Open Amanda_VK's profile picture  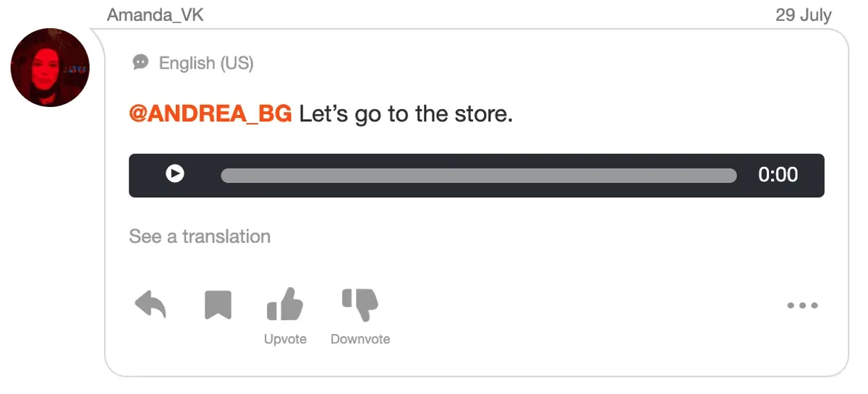[x=50, y=68]
